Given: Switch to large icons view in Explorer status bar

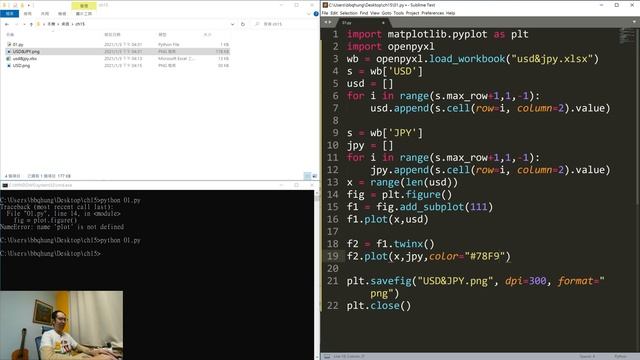Looking at the screenshot, I should 314,176.
